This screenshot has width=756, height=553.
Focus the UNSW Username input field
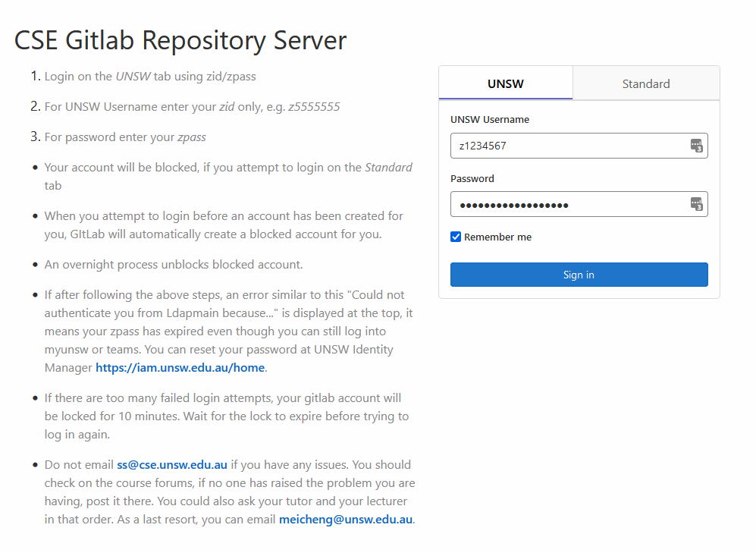579,146
